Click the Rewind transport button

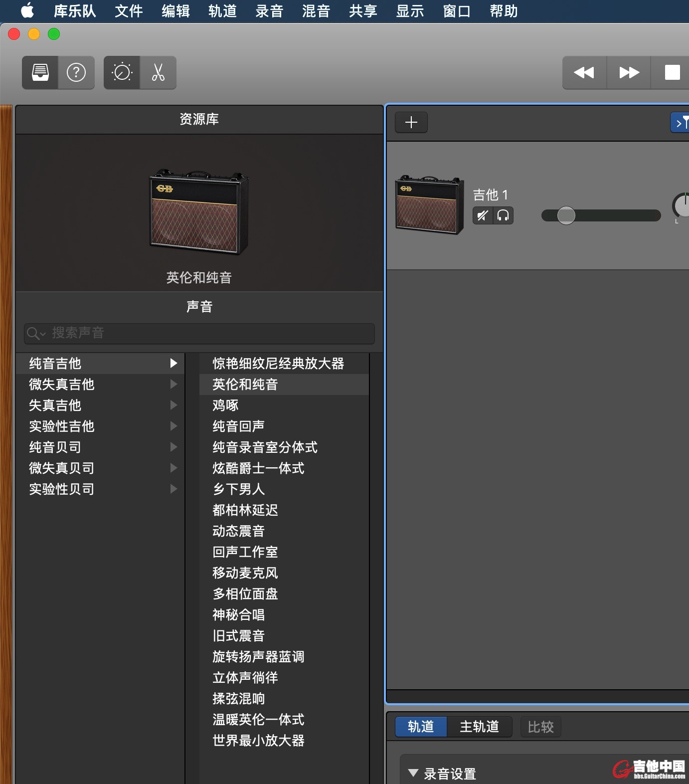[584, 73]
